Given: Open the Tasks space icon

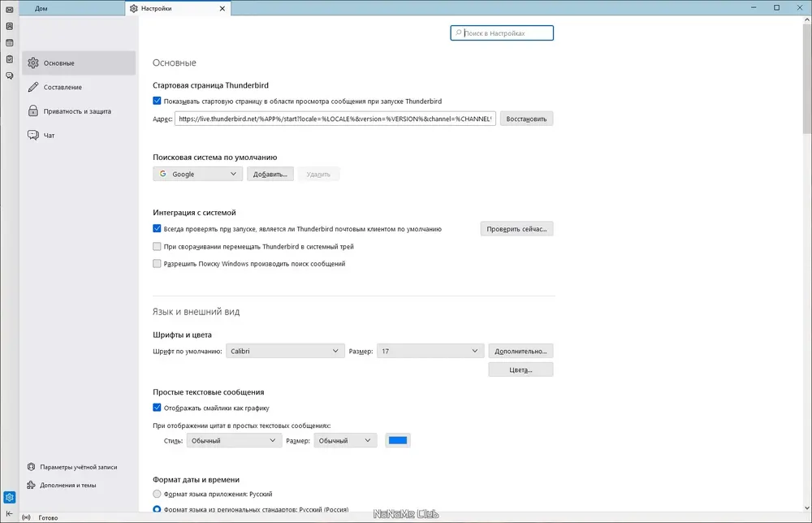Looking at the screenshot, I should (9, 59).
